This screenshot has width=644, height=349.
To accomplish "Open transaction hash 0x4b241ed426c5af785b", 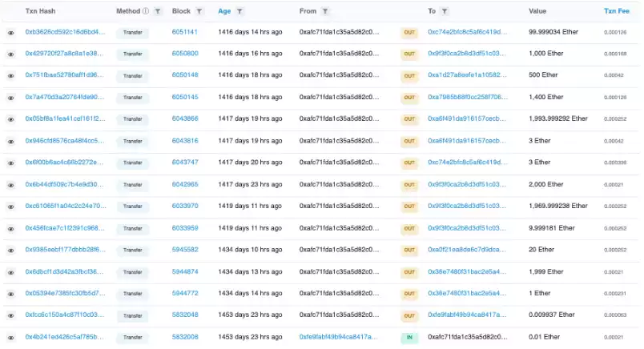I will pyautogui.click(x=65, y=337).
